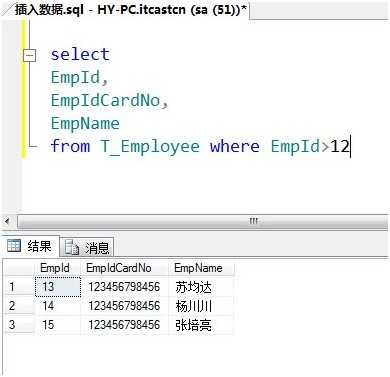This screenshot has width=390, height=377.
Task: Switch to the 消息 messages tab
Action: point(87,247)
